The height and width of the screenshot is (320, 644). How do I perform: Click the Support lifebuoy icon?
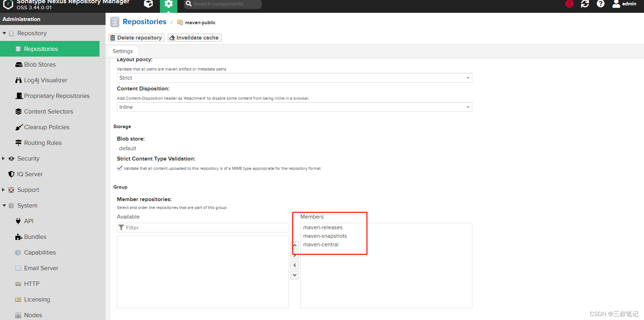tap(11, 190)
